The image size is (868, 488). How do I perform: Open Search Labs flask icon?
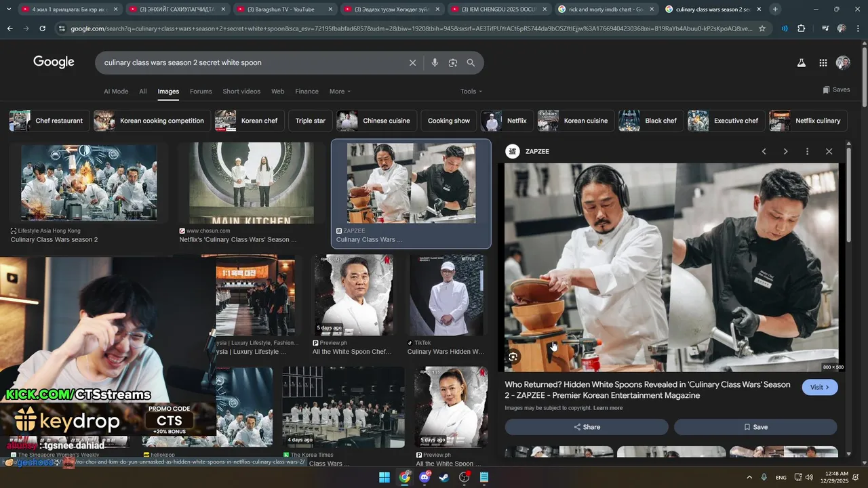(x=801, y=63)
